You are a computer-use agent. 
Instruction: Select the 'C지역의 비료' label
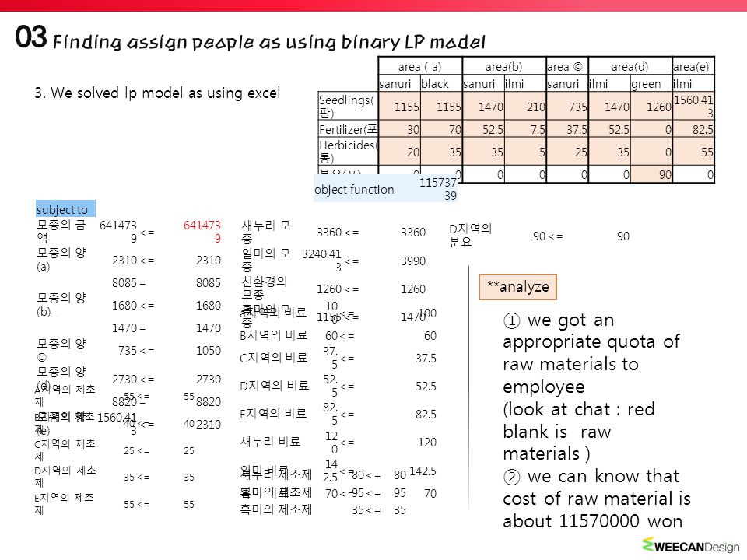coord(273,358)
